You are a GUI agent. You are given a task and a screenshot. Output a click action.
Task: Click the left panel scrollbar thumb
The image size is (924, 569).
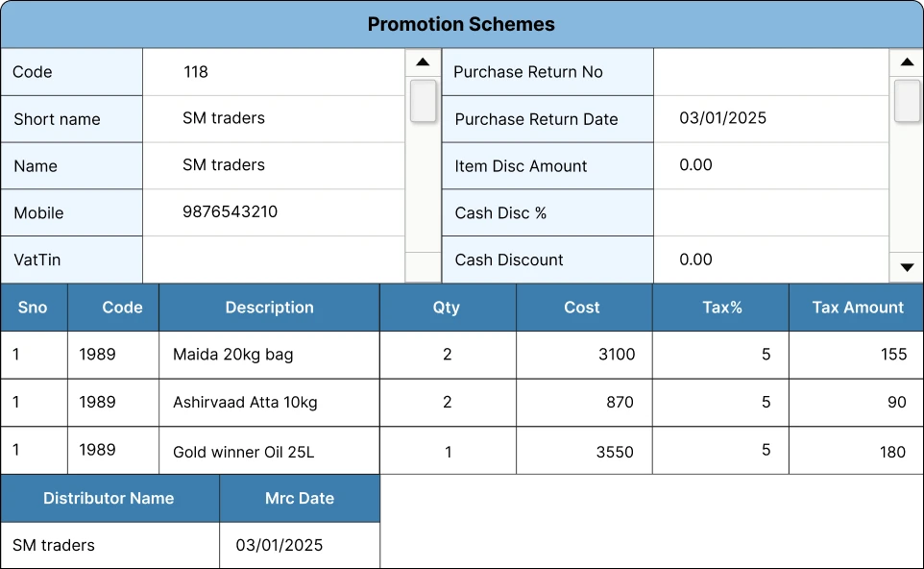point(423,101)
